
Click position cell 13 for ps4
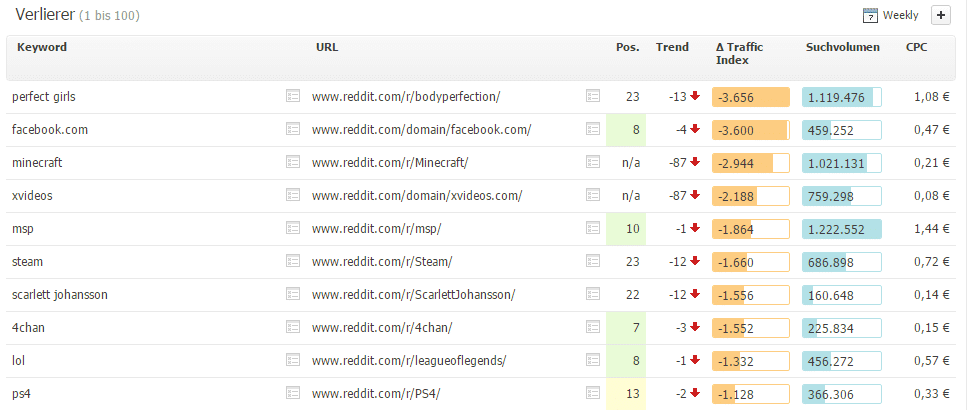[x=626, y=393]
